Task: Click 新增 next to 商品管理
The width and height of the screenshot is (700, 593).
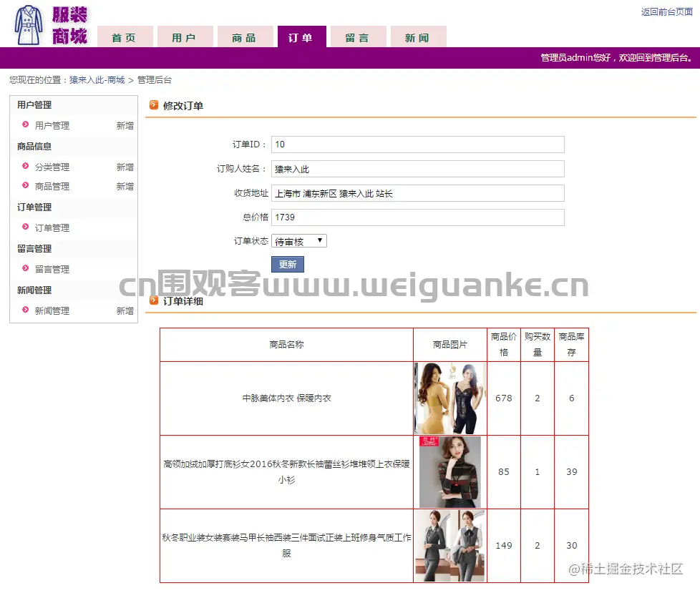Action: point(125,186)
